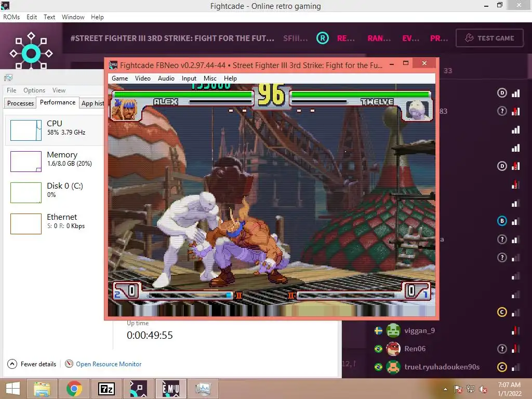This screenshot has height=399, width=532.
Task: Switch to Task Manager taskbar icon
Action: [203, 389]
